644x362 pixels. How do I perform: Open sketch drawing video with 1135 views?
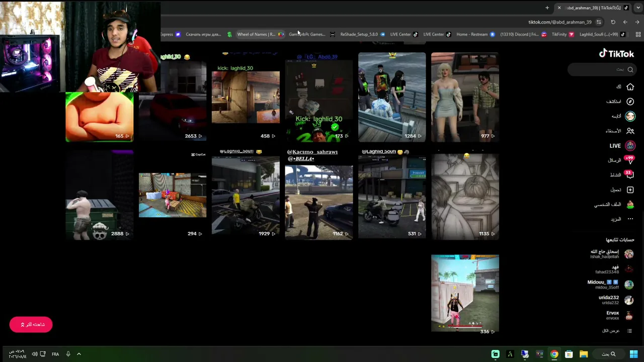point(465,195)
